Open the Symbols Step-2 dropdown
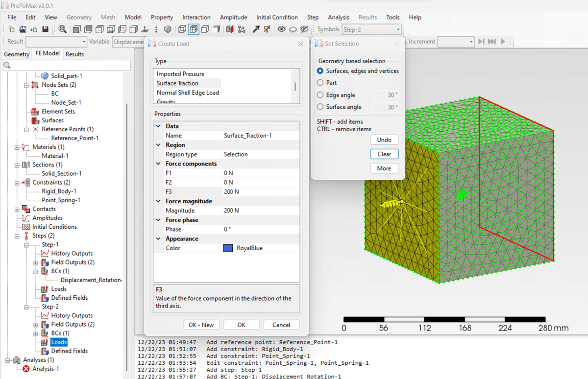This screenshot has height=379, width=588. pyautogui.click(x=371, y=29)
